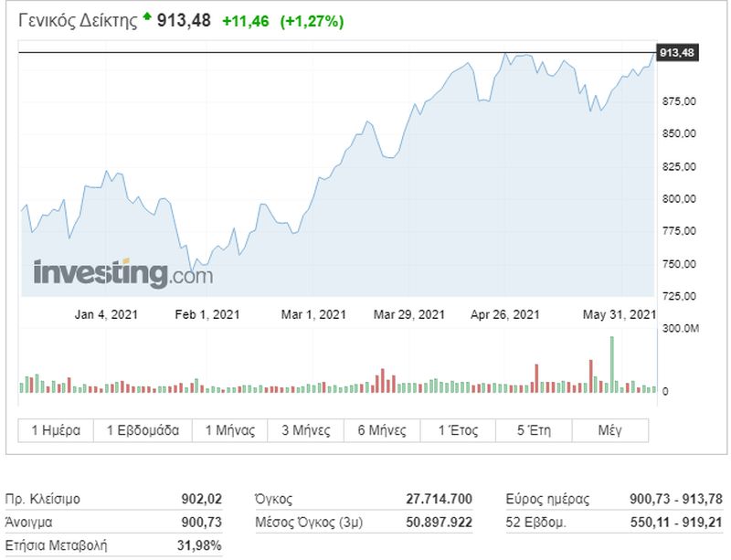Choose the 1 Μήνας time range
This screenshot has height=560, width=731.
230,430
